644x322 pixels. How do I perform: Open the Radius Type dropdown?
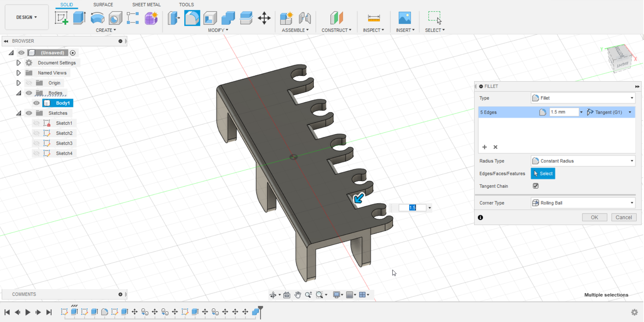[x=583, y=161]
